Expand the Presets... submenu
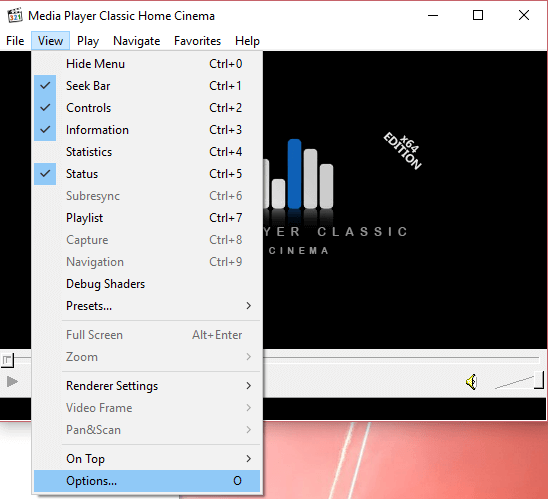The image size is (548, 499). tap(147, 306)
